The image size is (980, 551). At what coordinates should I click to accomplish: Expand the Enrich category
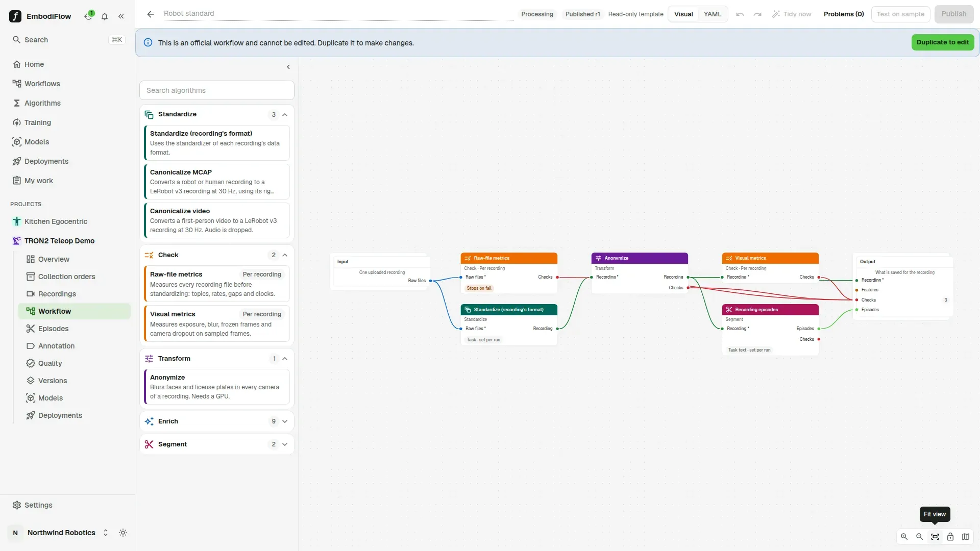285,421
